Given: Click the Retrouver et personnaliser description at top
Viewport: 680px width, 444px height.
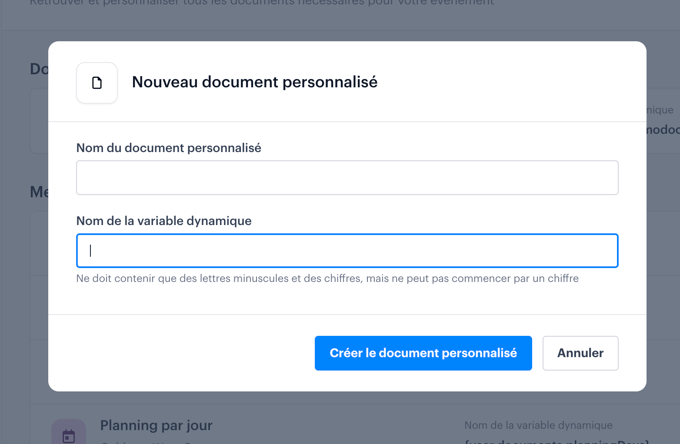Looking at the screenshot, I should 262,3.
